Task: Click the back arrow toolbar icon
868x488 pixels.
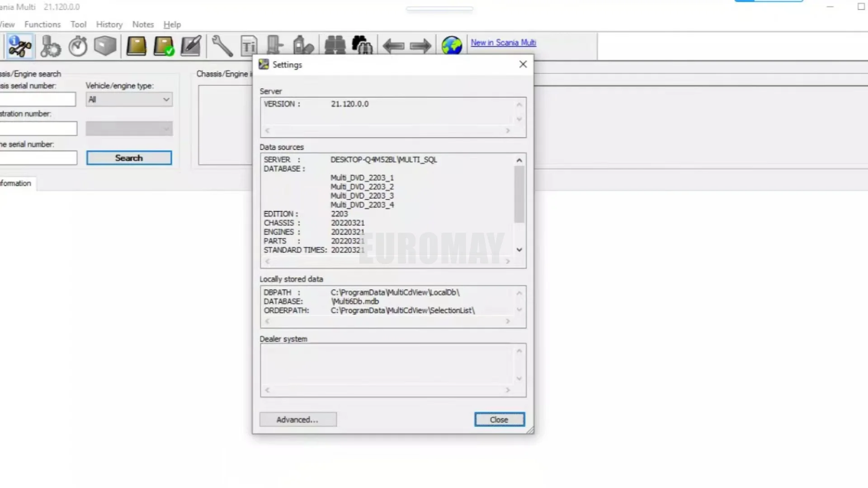Action: (393, 46)
